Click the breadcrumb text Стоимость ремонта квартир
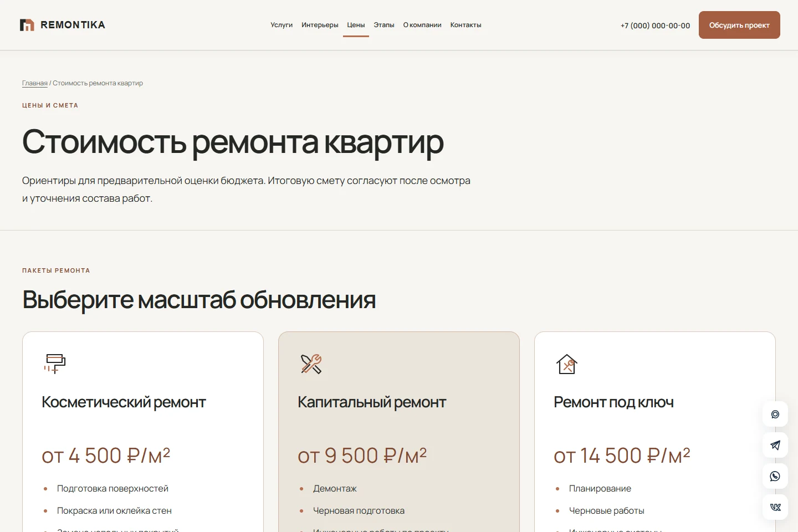The image size is (798, 532). click(x=98, y=83)
